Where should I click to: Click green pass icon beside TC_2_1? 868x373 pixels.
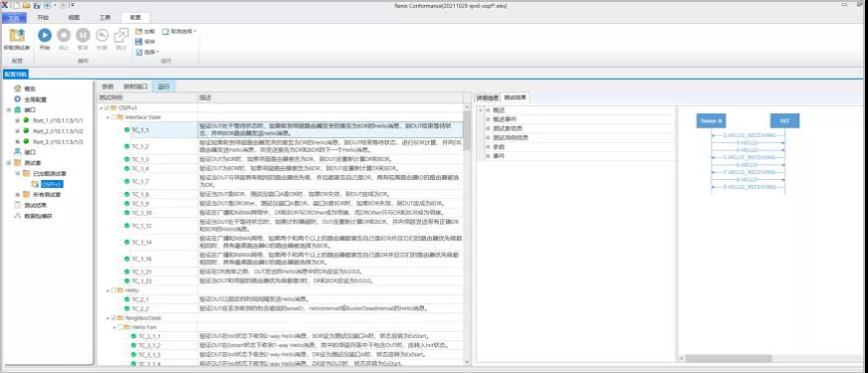[126, 299]
